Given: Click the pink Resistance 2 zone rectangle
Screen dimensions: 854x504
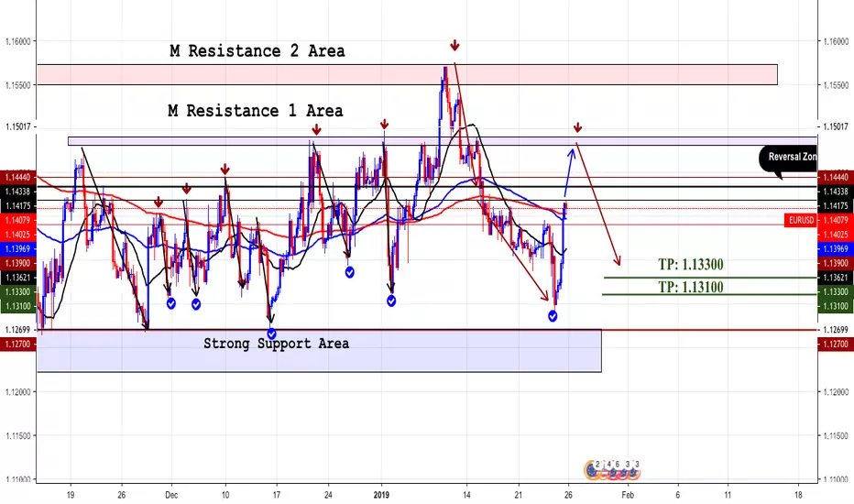Looking at the screenshot, I should click(408, 74).
